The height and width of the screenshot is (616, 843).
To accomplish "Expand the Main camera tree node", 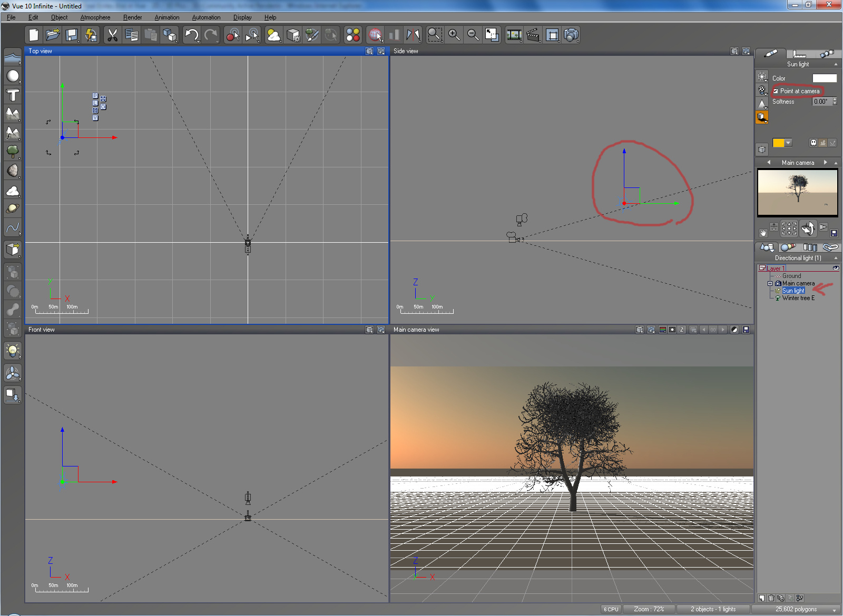I will pyautogui.click(x=770, y=283).
